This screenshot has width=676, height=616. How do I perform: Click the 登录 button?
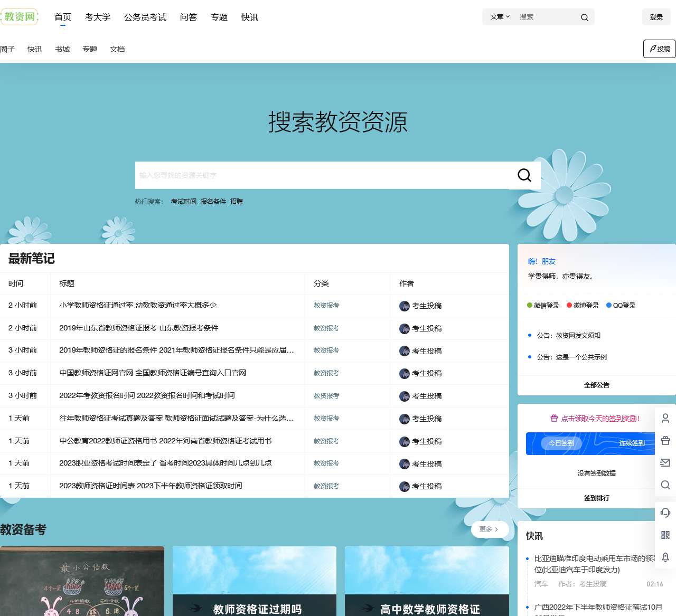tap(656, 17)
